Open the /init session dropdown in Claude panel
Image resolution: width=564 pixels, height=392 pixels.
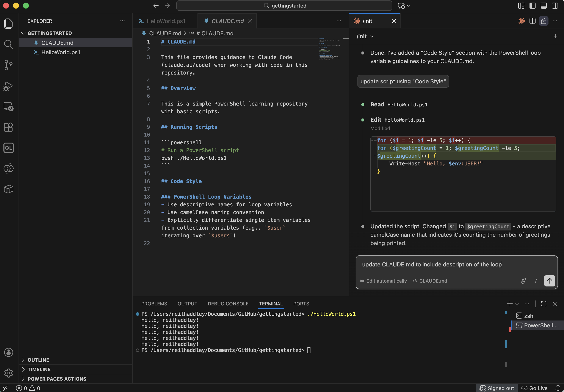tap(365, 36)
